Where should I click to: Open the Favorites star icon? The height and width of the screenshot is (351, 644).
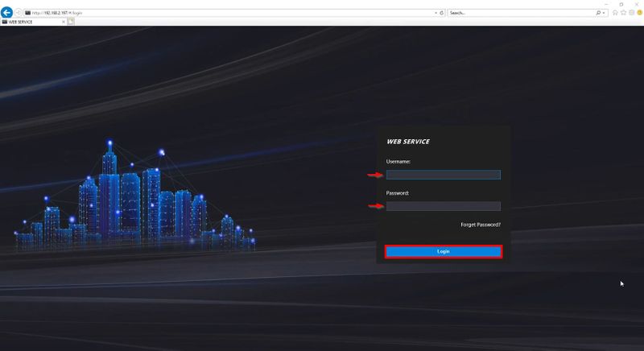click(x=623, y=13)
